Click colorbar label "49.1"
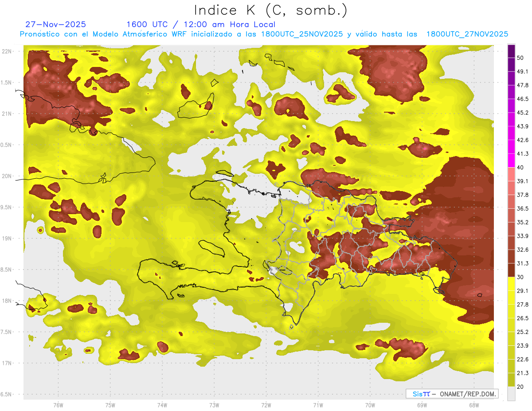This screenshot has height=411, width=532. tap(523, 71)
